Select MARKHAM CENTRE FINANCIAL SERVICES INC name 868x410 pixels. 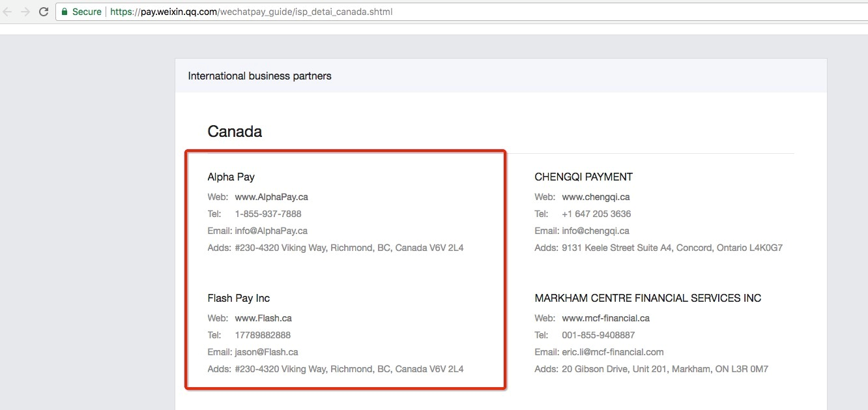(x=648, y=298)
